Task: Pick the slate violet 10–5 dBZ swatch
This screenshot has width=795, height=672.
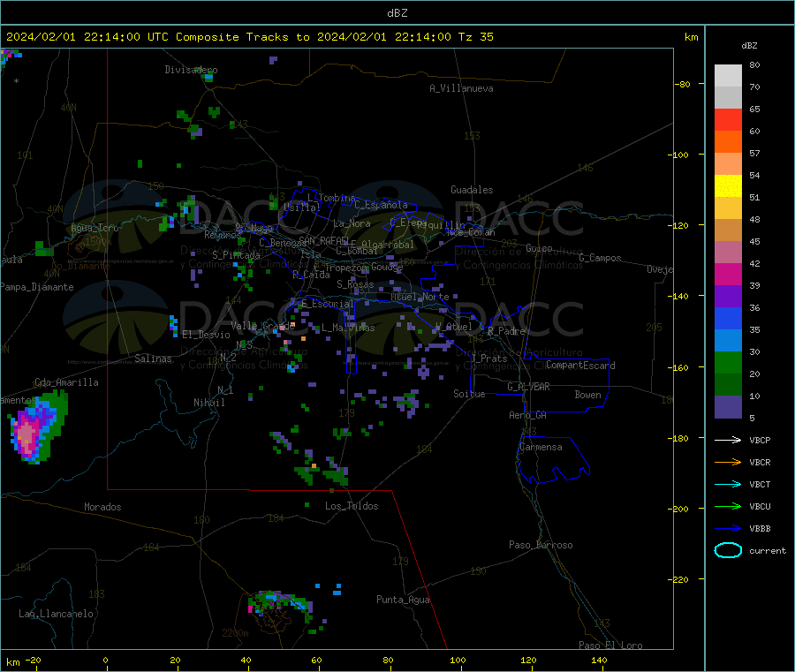Action: point(728,407)
